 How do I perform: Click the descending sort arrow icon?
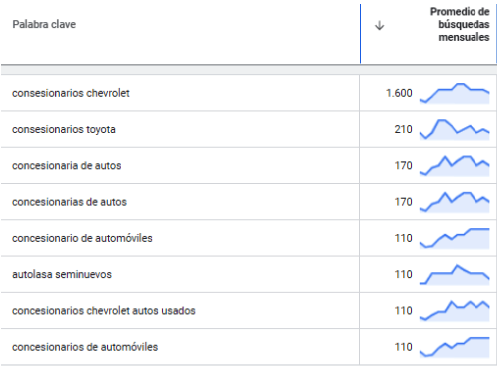point(379,25)
